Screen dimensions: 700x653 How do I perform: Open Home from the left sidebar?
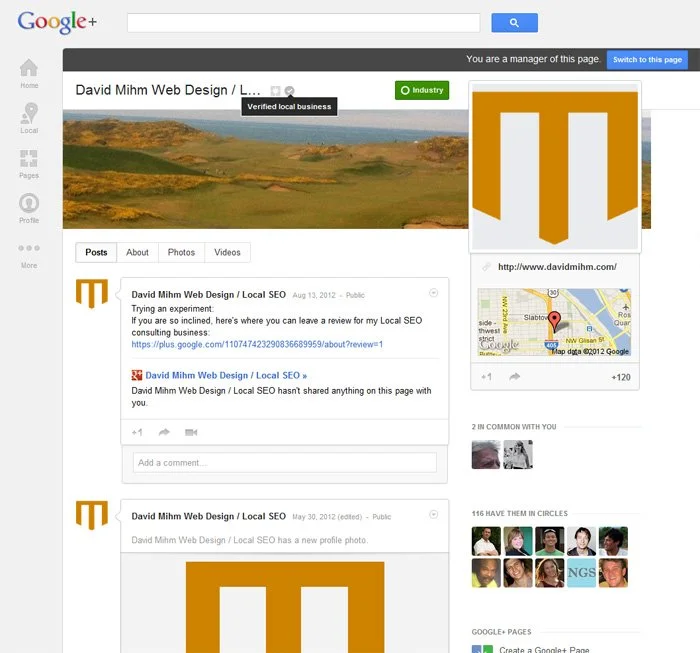[x=29, y=74]
